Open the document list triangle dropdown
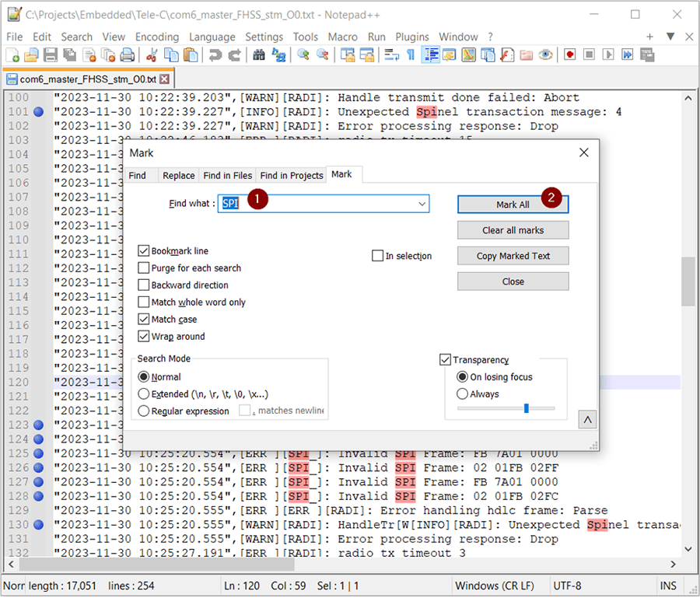This screenshot has height=598, width=700. tap(670, 37)
